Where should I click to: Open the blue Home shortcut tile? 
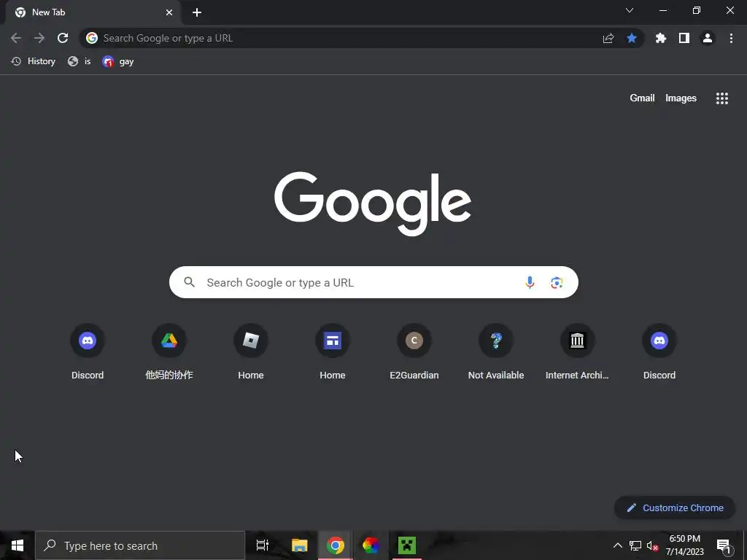[333, 352]
